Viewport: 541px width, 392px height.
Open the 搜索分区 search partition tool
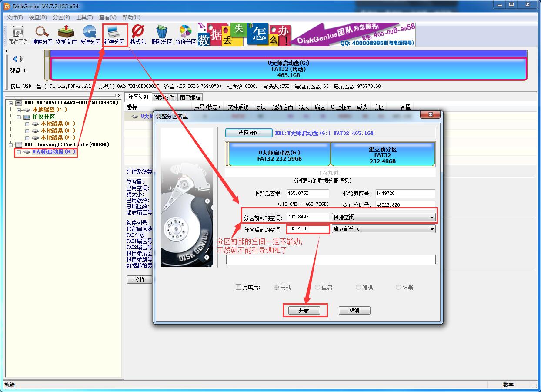click(x=42, y=35)
